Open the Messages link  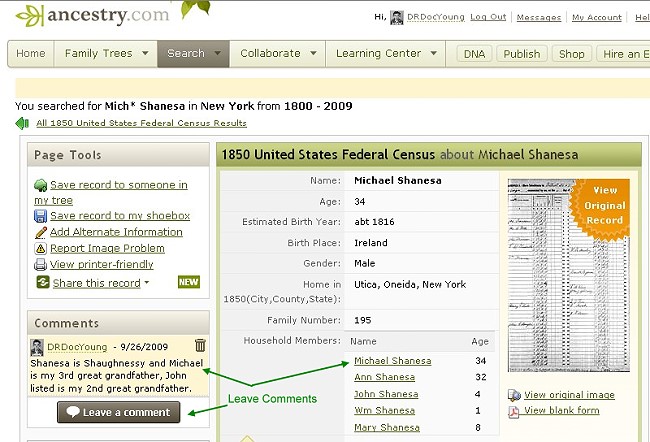538,17
